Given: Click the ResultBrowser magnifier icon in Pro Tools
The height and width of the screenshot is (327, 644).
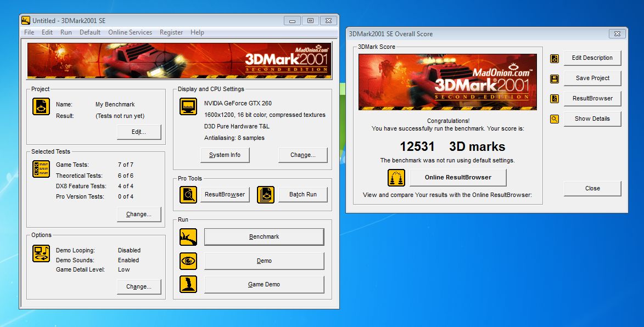Looking at the screenshot, I should [188, 194].
